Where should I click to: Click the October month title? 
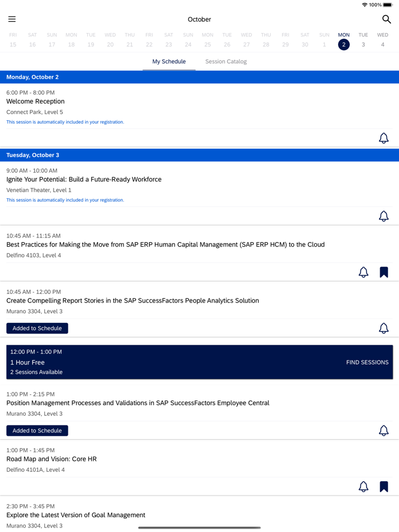199,19
